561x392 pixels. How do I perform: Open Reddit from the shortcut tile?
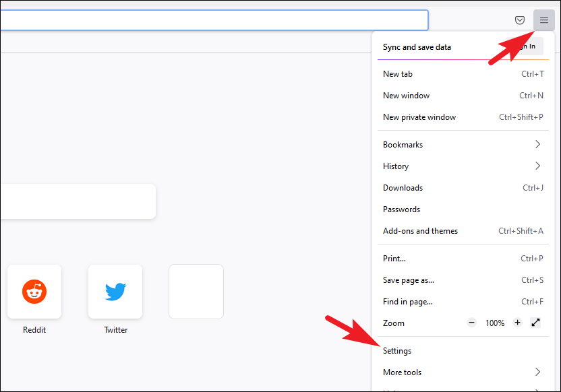coord(34,291)
